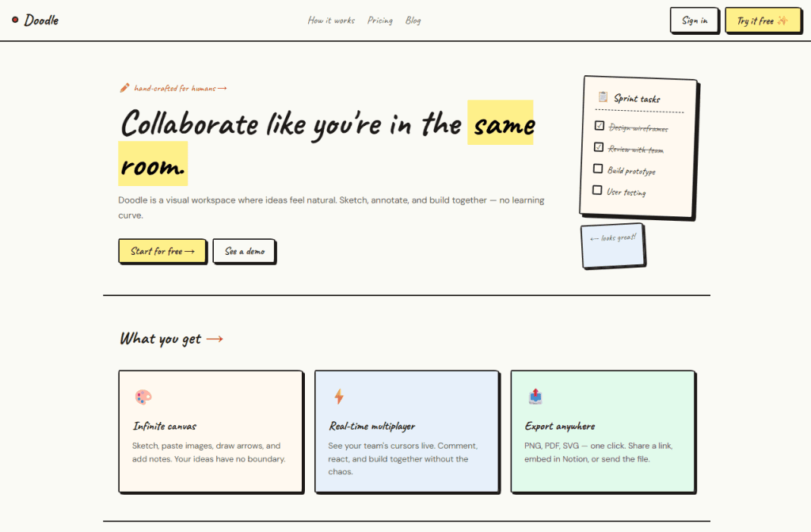Screen dimensions: 811x532
Task: Open the See a demo button
Action: click(244, 251)
